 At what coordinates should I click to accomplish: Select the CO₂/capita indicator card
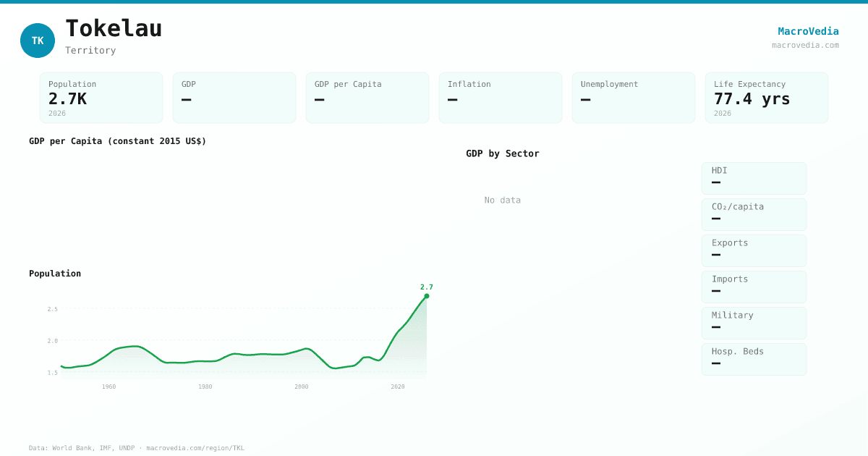[754, 214]
